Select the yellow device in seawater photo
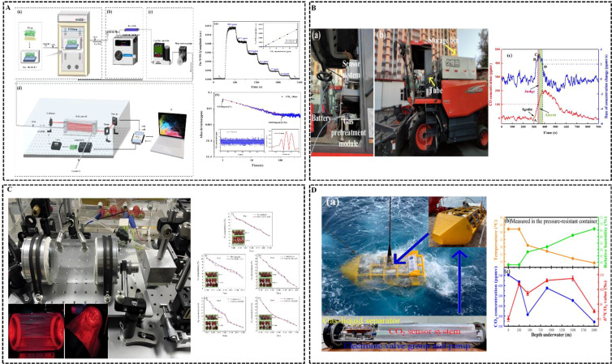Viewport: 612px width, 364px height. tap(404, 255)
